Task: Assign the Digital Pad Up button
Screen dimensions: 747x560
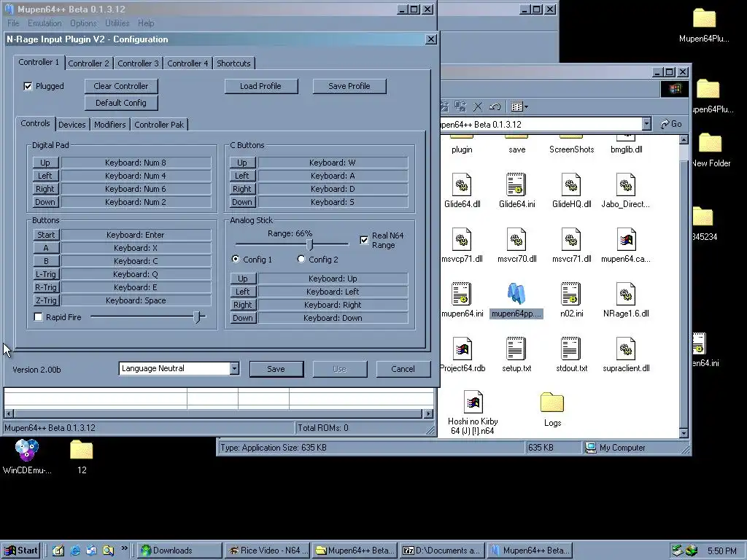Action: [45, 163]
